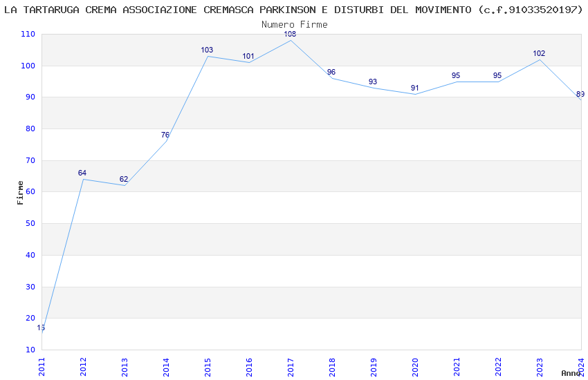The height and width of the screenshot is (380, 588).
Task: Click data label 93 for 2019
Action: (x=373, y=82)
